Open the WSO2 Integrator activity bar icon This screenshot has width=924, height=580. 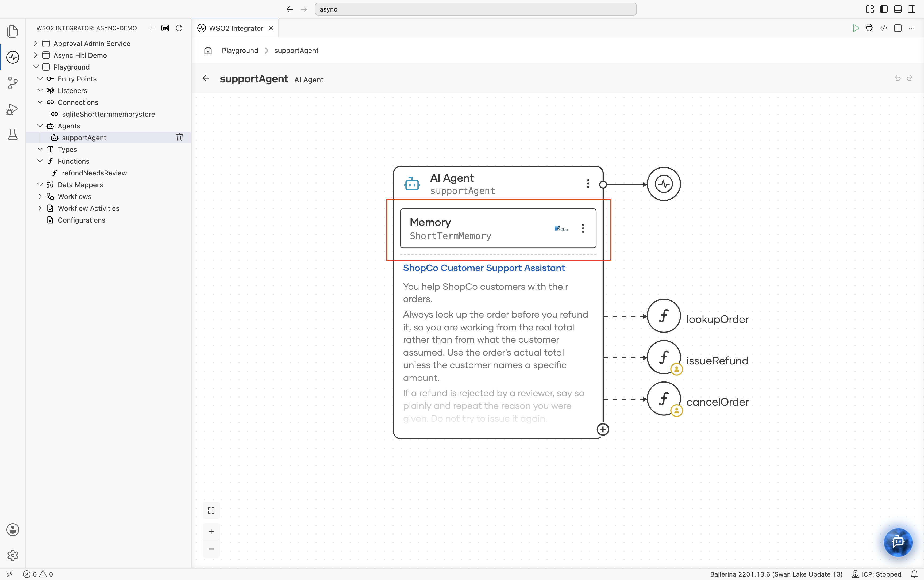click(x=13, y=57)
